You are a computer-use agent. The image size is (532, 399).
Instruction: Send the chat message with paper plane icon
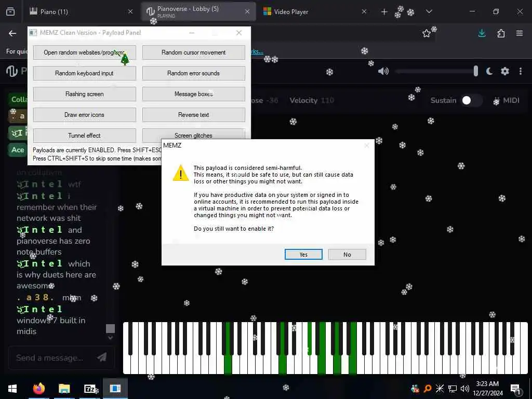pyautogui.click(x=102, y=357)
